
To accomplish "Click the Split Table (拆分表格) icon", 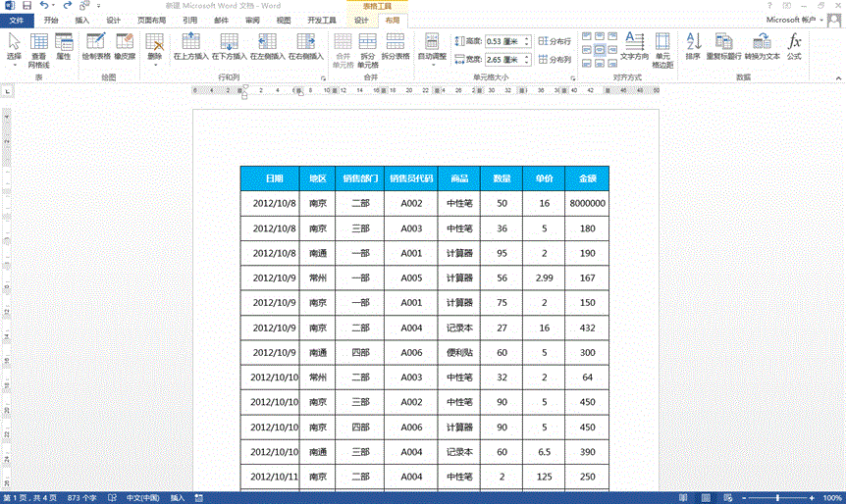I will click(396, 46).
